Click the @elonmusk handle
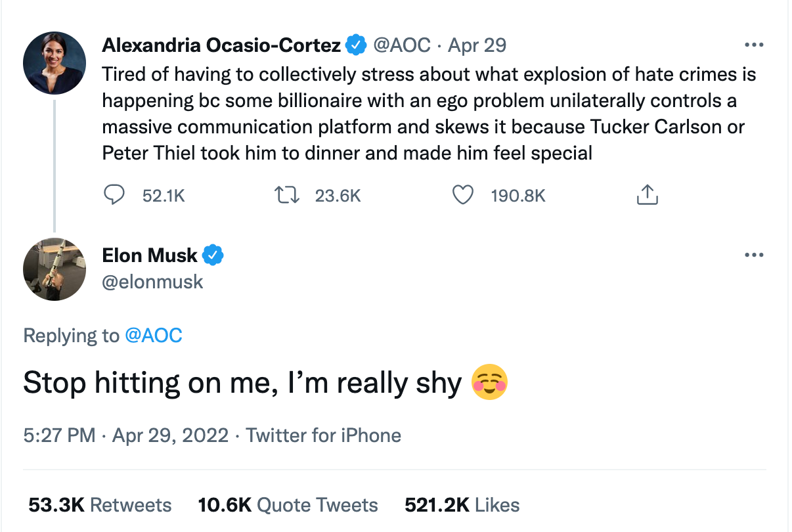The image size is (792, 532). tap(152, 282)
